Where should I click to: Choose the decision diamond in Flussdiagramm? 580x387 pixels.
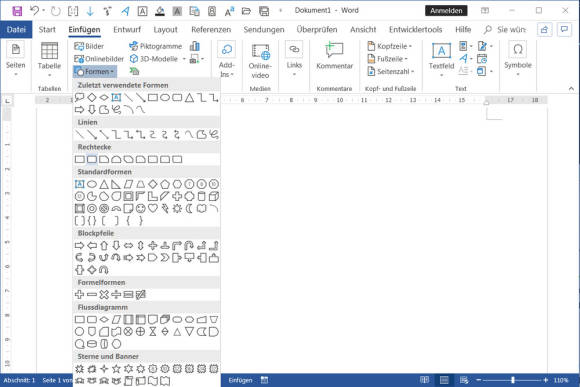click(104, 319)
